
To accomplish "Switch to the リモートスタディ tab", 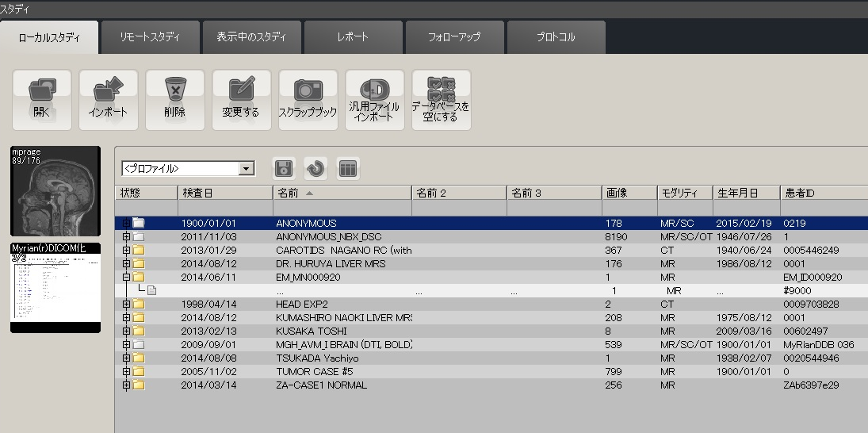I will pos(150,37).
